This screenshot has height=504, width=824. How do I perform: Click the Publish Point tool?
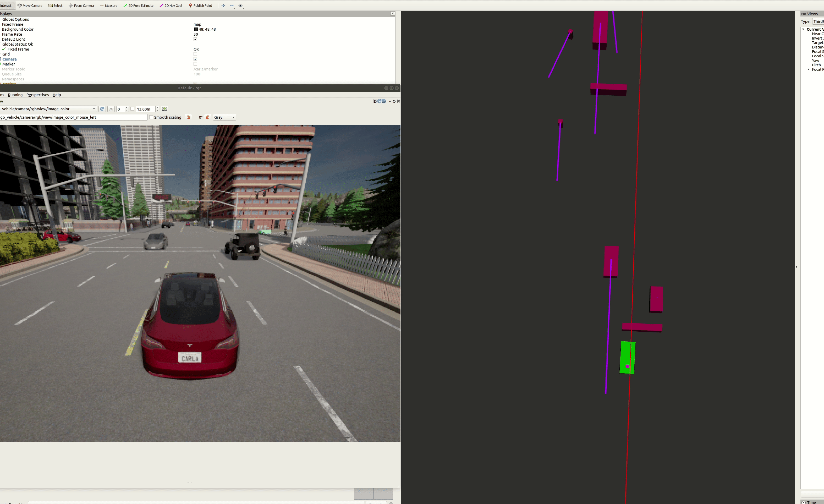[x=200, y=6]
